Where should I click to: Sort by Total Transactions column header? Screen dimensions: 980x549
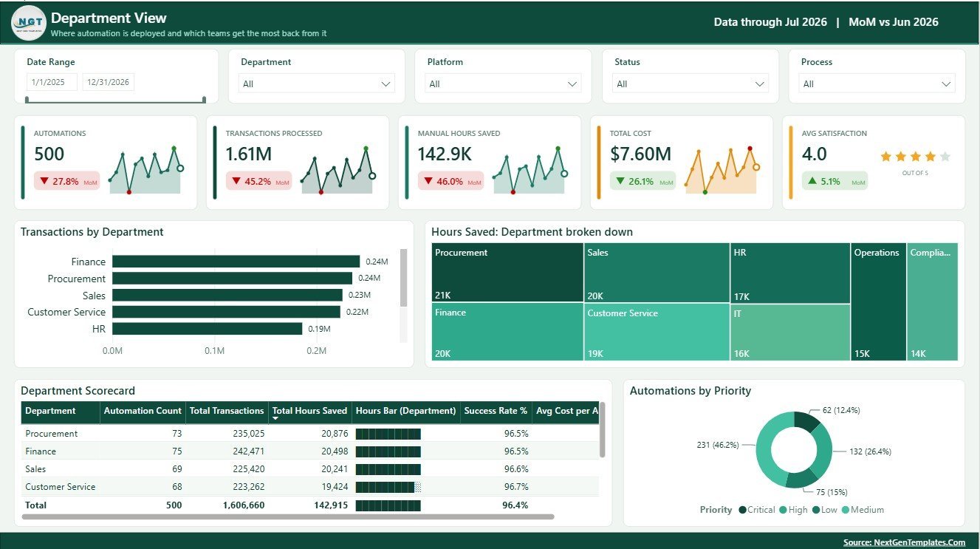pos(227,412)
